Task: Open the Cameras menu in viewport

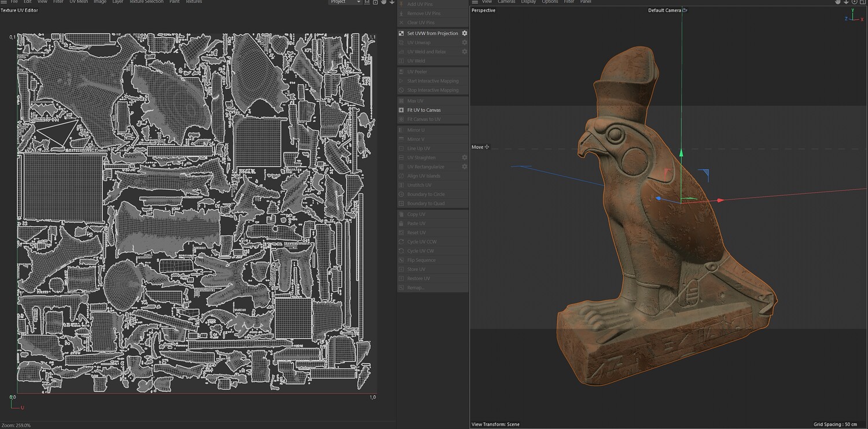Action: pos(506,2)
